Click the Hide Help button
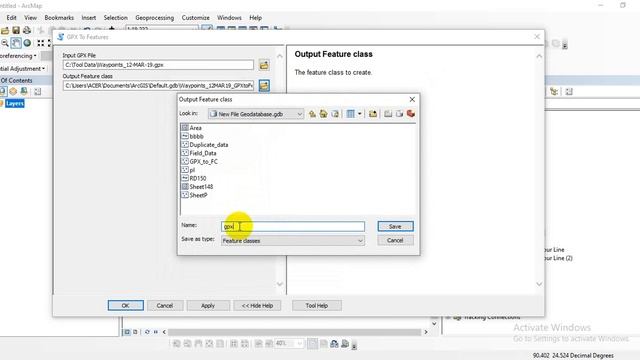The width and height of the screenshot is (640, 360). [257, 305]
